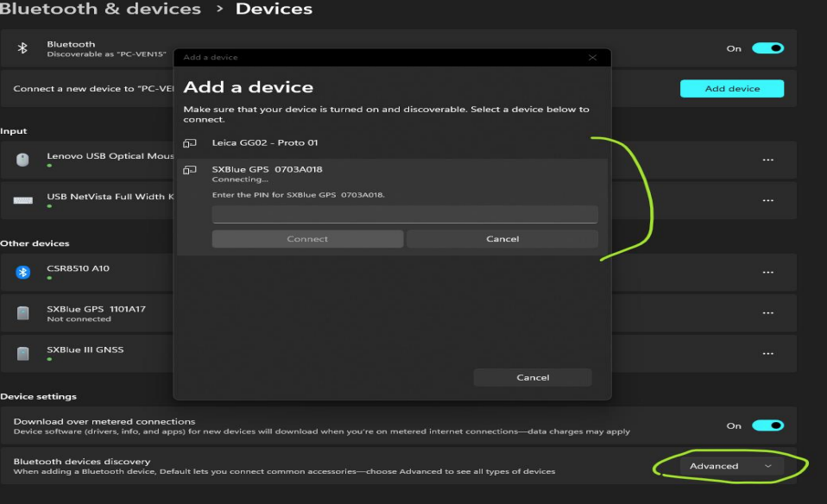Open more options for SXBlue GPS 1101A17
The width and height of the screenshot is (827, 504).
[x=768, y=313]
